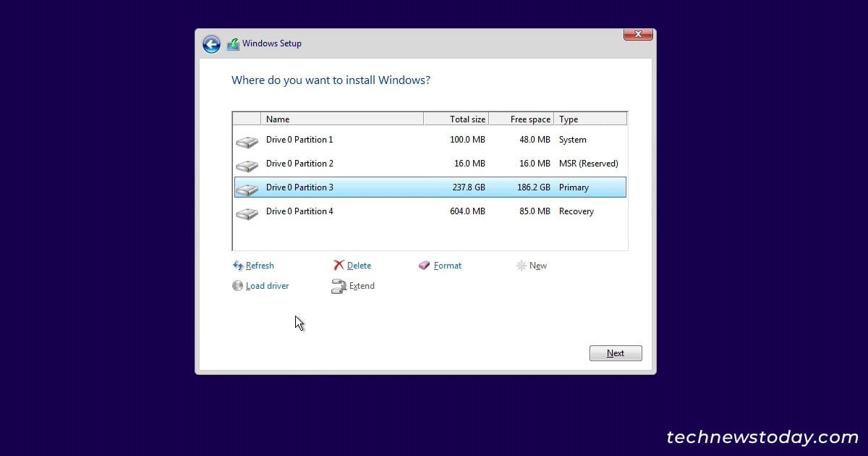Sort by the Free space column header
This screenshot has width=868, height=456.
pos(522,119)
